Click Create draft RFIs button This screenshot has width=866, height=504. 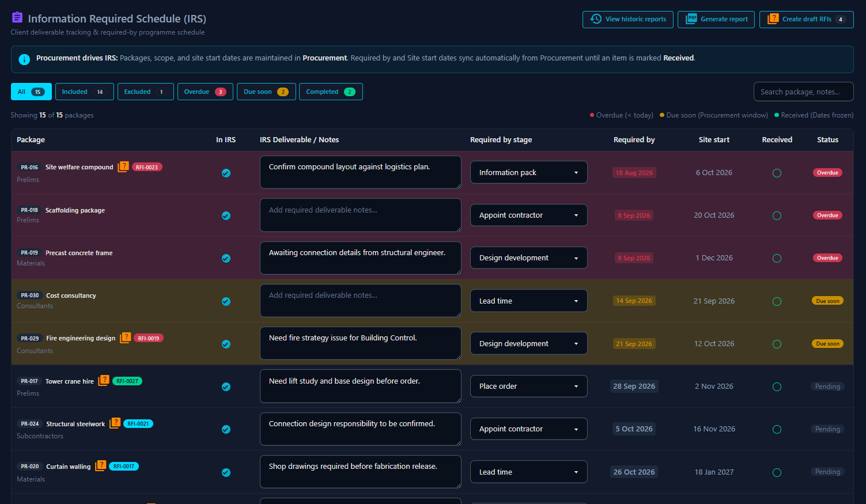point(806,19)
